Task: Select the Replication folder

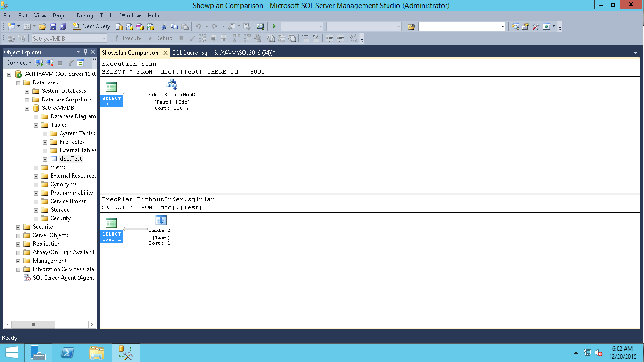Action: point(47,244)
